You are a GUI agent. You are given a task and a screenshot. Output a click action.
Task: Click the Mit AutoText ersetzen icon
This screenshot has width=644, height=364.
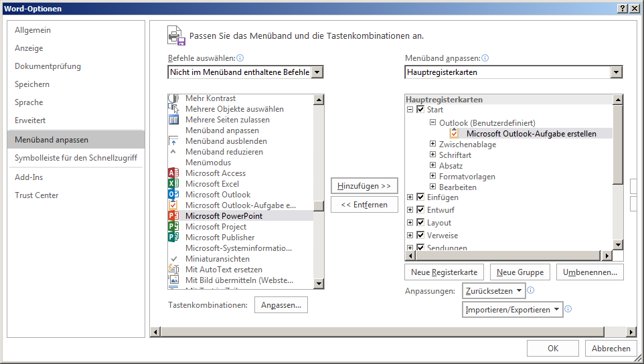click(x=174, y=270)
